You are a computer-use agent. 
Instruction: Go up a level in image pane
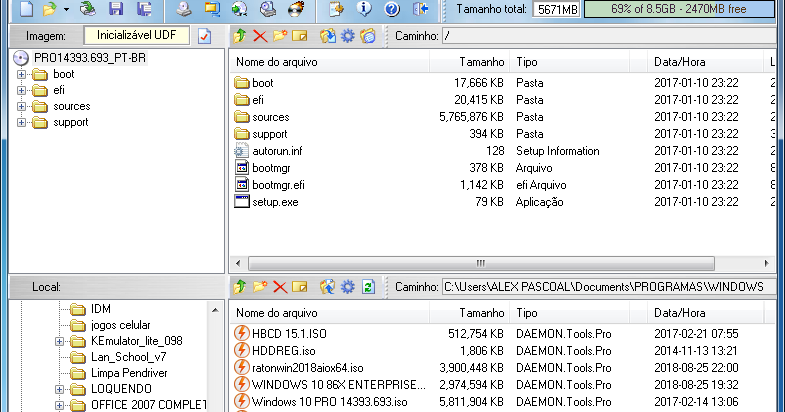tap(240, 36)
